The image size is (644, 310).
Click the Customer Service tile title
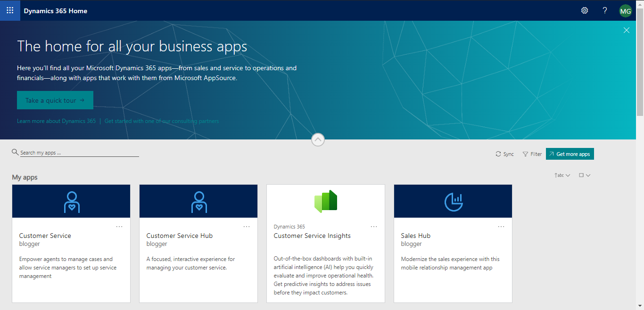coord(45,236)
